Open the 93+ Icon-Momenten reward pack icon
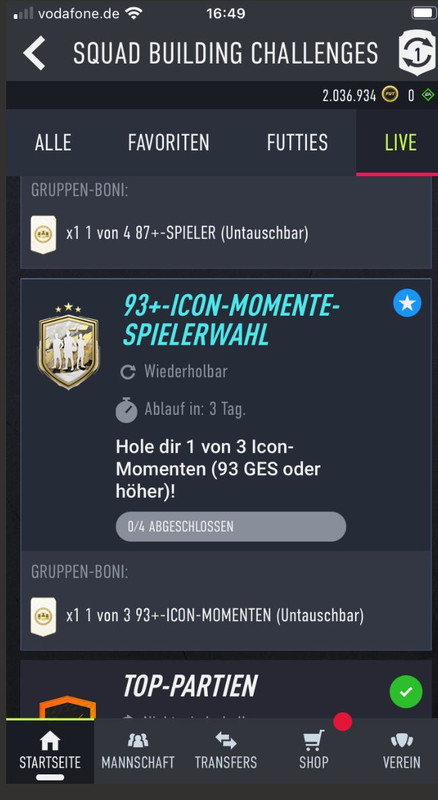438x800 pixels. click(x=43, y=617)
